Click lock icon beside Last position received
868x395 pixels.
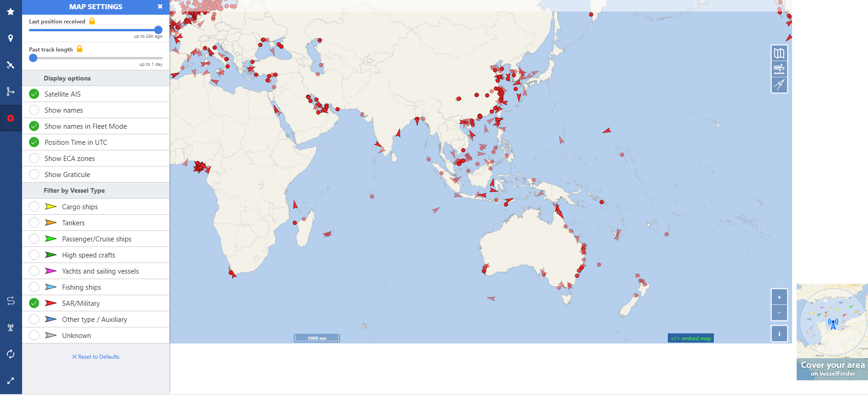tap(92, 21)
